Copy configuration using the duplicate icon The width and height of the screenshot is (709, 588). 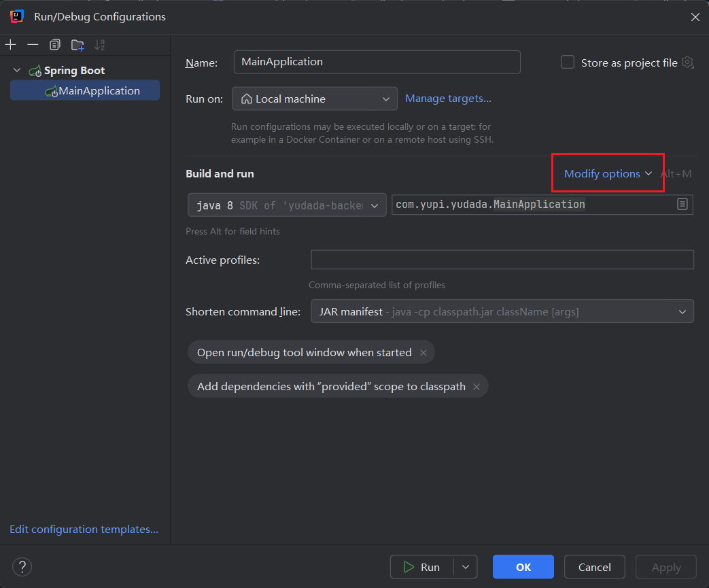tap(54, 45)
